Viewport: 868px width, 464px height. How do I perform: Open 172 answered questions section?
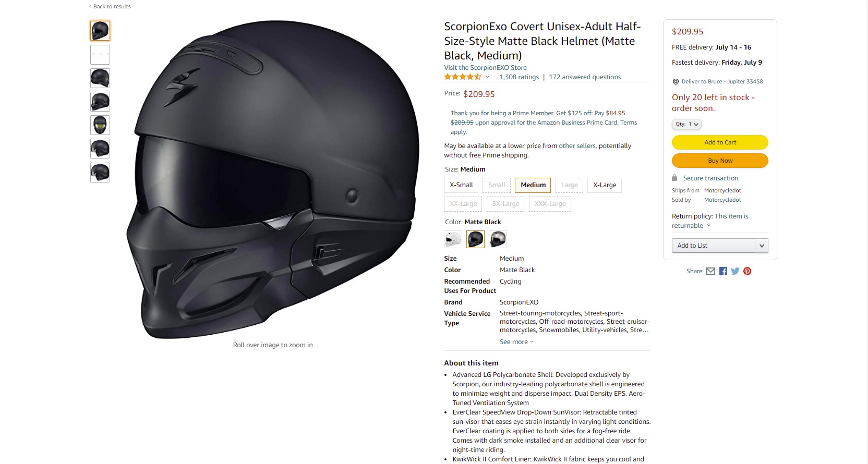[585, 77]
